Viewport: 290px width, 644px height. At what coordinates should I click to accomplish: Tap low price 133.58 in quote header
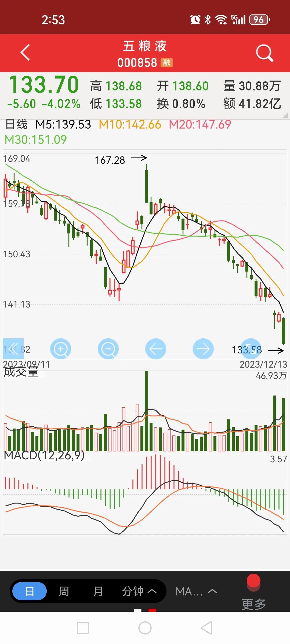pos(124,104)
